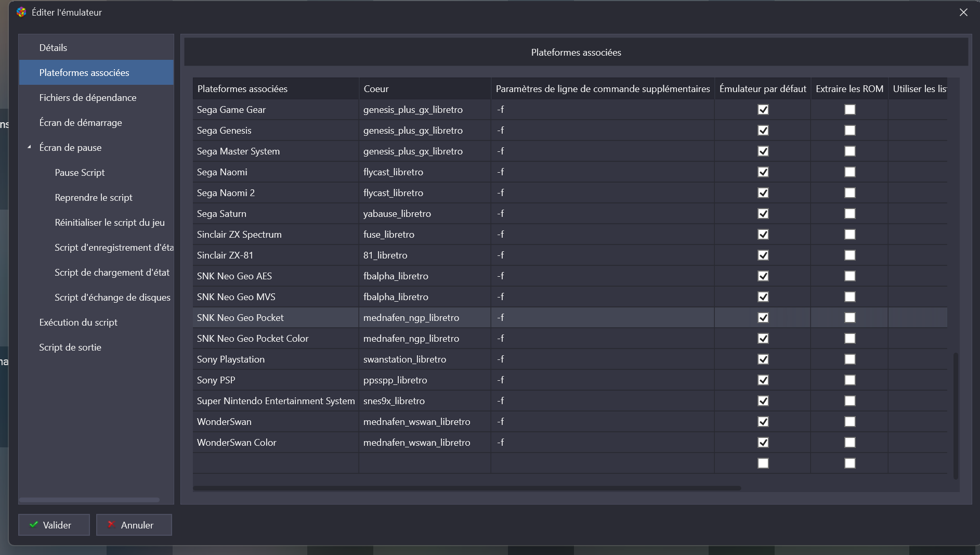Select the Sega Master System platform cell
The image size is (980, 555).
click(276, 151)
